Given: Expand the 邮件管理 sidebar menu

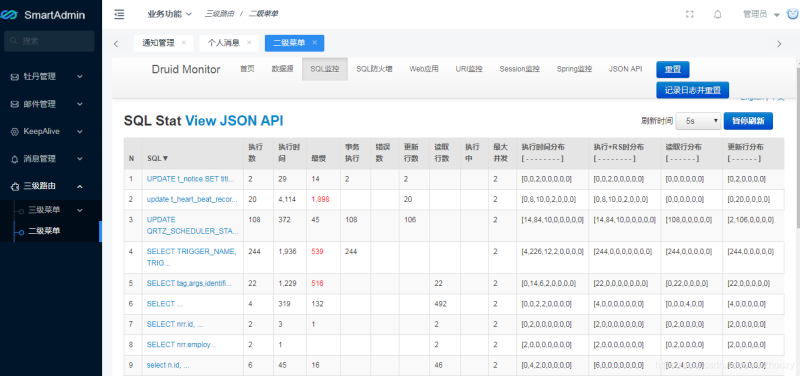Looking at the screenshot, I should click(80, 104).
